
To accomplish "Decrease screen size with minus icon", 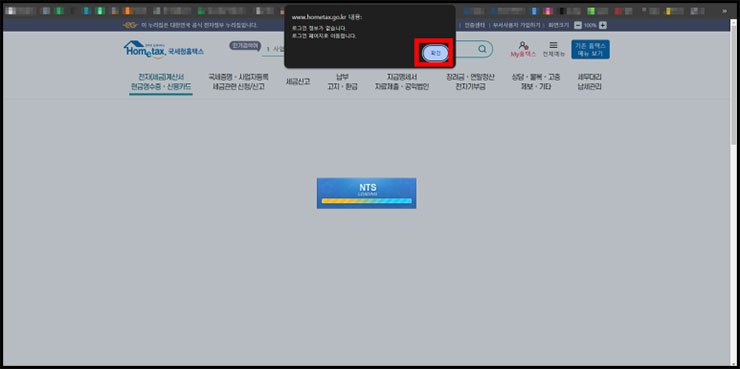I will 578,25.
